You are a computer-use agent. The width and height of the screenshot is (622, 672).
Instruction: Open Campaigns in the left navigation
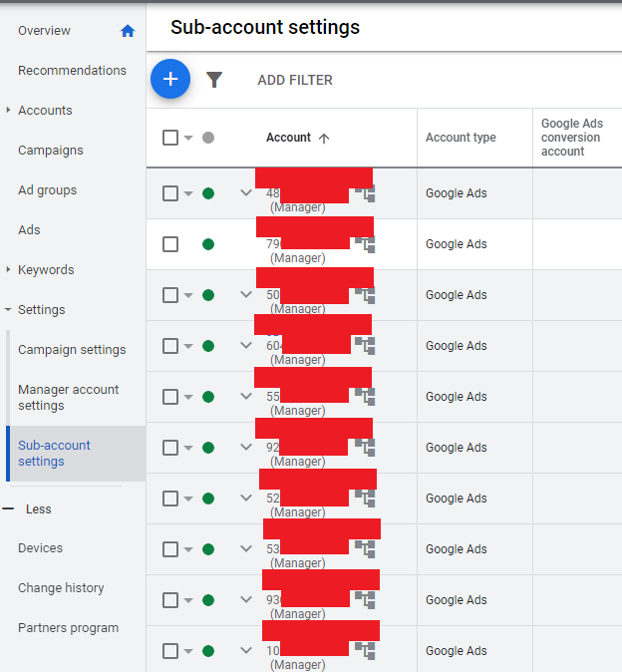pos(51,151)
